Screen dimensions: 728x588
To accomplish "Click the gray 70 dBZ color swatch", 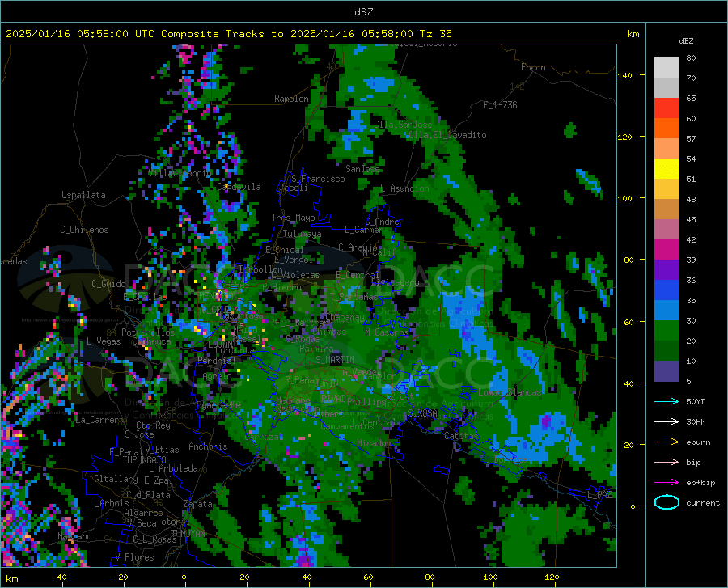I will (x=667, y=87).
